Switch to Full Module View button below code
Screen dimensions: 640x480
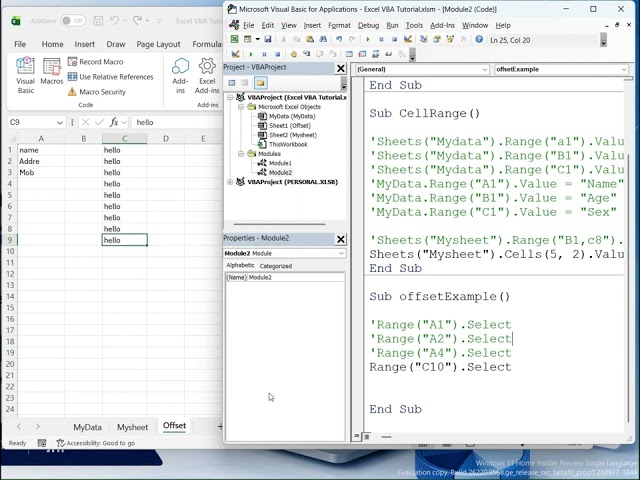pos(367,436)
